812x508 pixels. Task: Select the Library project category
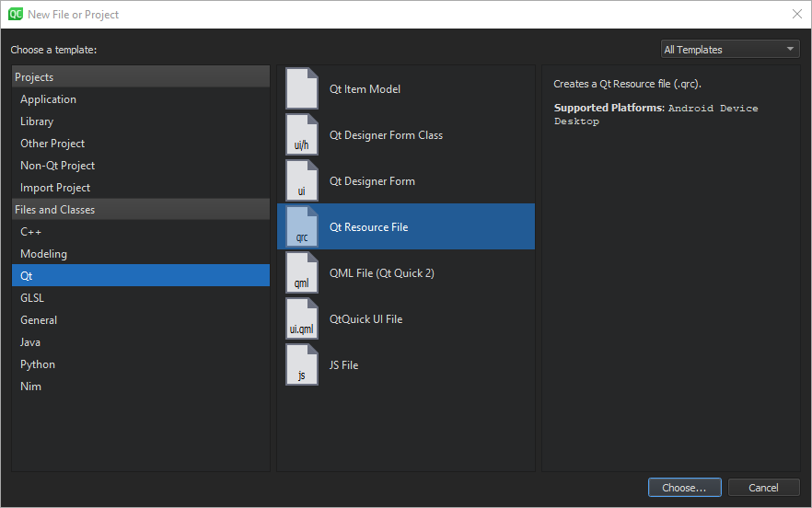141,121
